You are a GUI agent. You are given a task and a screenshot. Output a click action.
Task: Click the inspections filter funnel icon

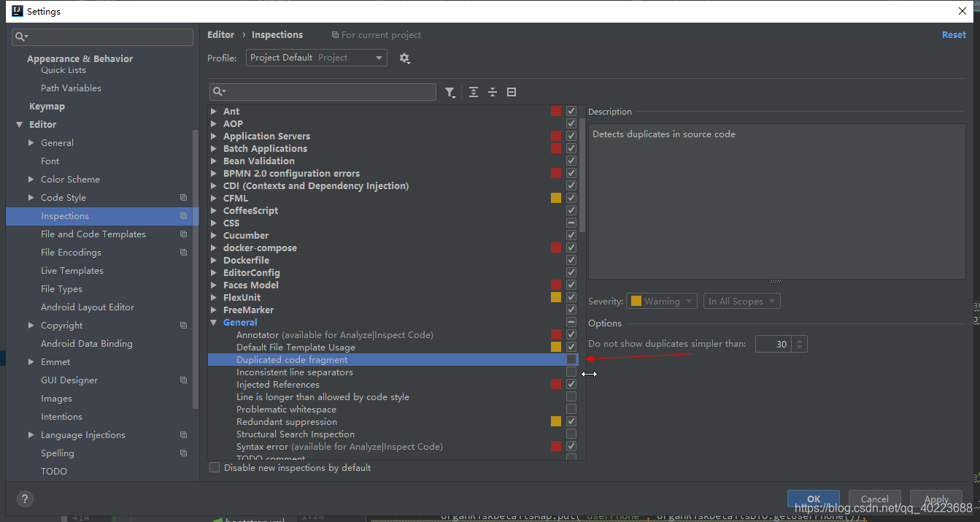[450, 92]
